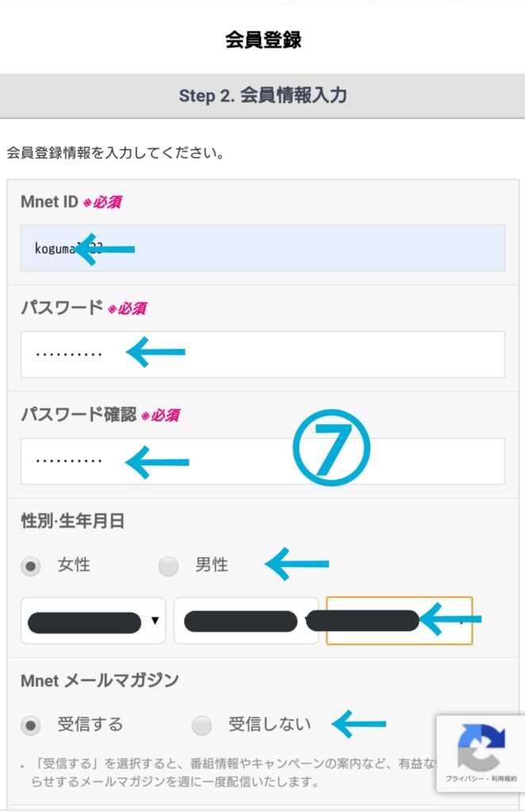Focus the パスワード password field
This screenshot has height=812, width=525.
point(262,354)
